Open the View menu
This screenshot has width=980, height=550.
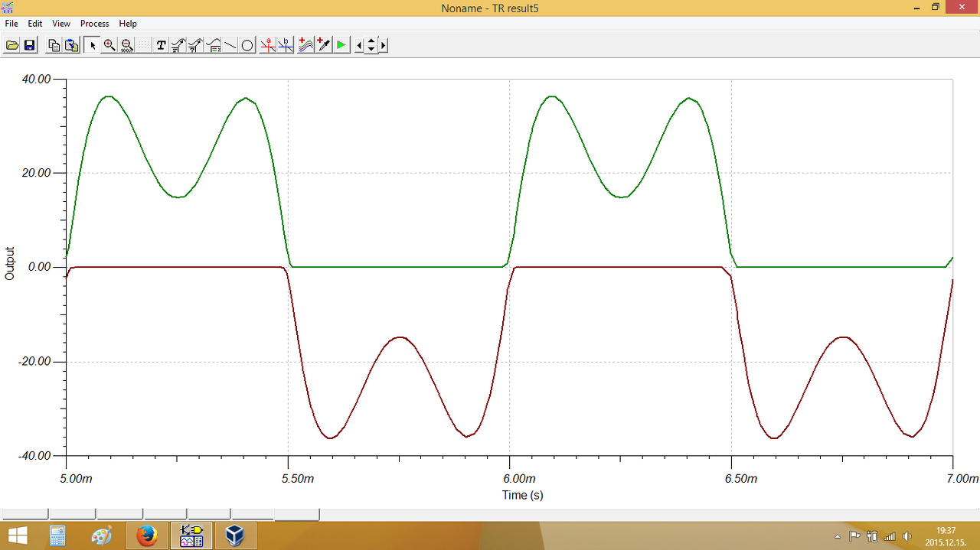coord(61,24)
